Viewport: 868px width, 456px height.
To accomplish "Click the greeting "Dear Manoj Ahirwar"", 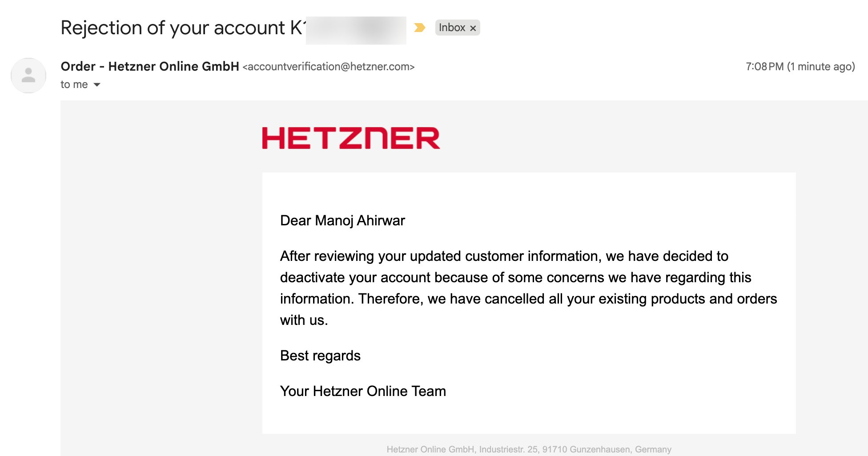I will [342, 220].
